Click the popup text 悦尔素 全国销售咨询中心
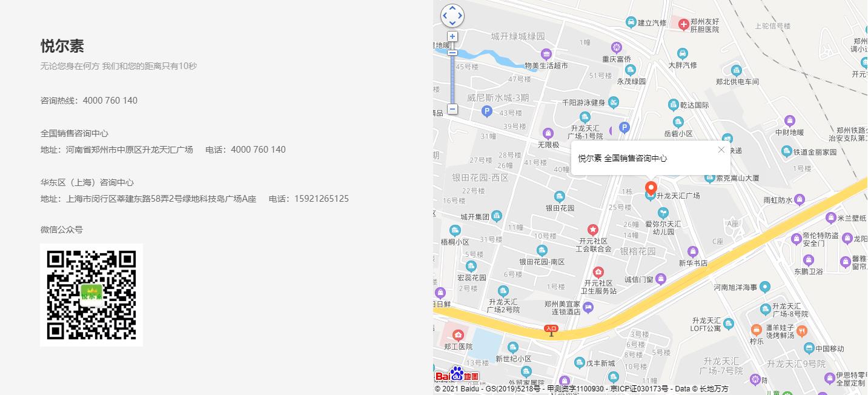 623,158
